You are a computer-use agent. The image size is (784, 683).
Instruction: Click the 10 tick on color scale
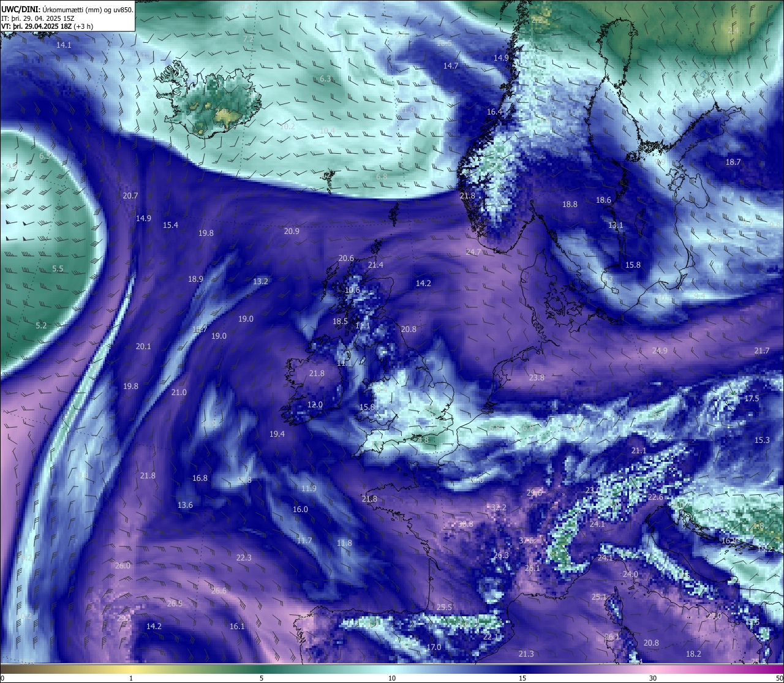[x=392, y=678]
